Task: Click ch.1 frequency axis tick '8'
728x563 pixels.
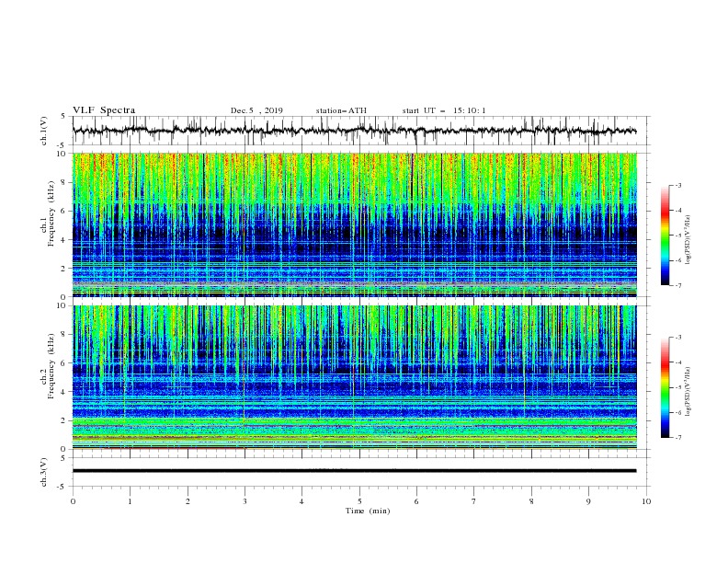Action: click(65, 182)
